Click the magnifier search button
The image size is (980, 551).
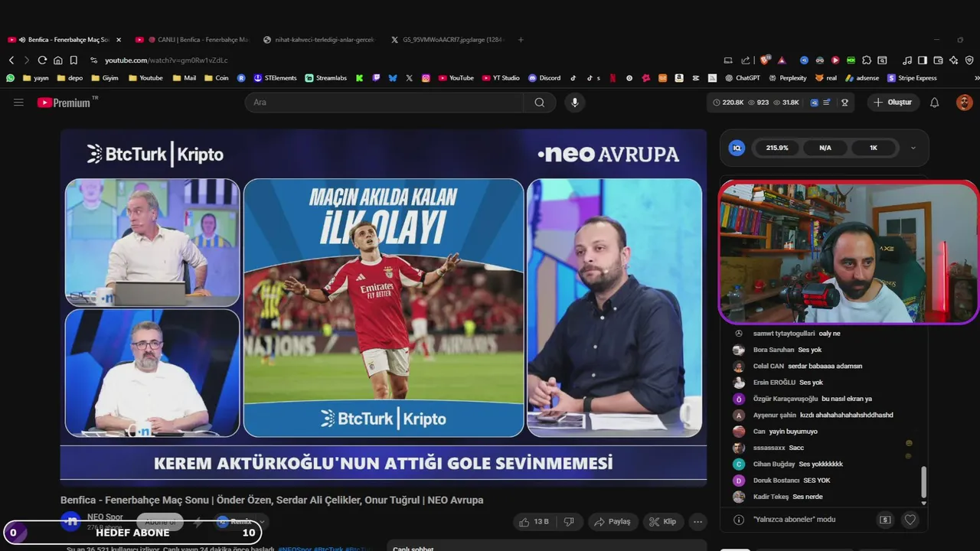[x=540, y=103]
